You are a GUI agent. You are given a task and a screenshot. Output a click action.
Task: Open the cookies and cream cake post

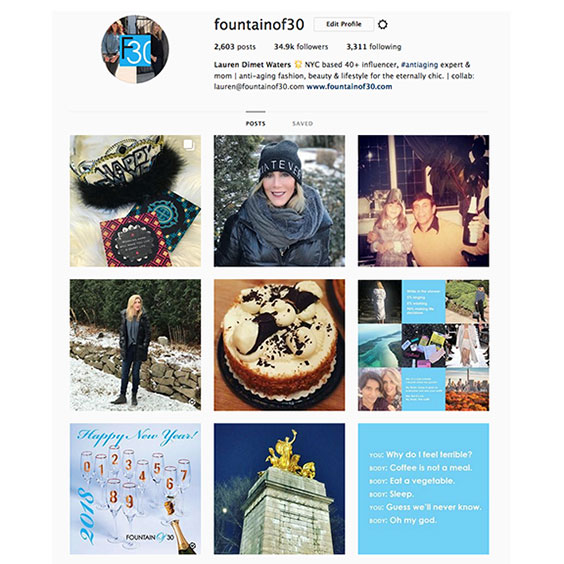(279, 345)
